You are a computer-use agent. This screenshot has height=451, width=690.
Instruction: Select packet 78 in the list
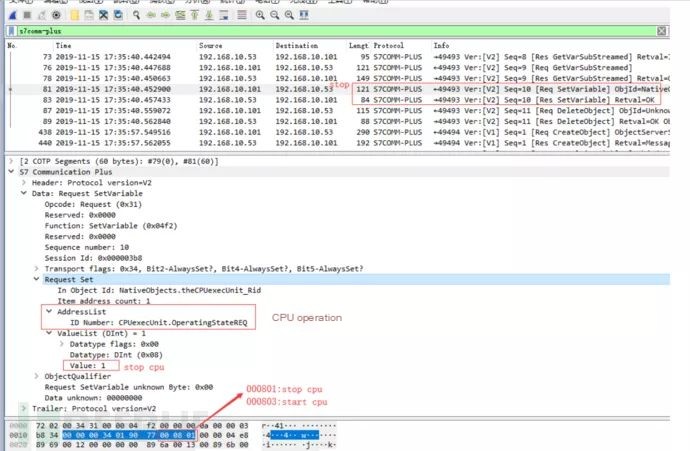click(338, 78)
